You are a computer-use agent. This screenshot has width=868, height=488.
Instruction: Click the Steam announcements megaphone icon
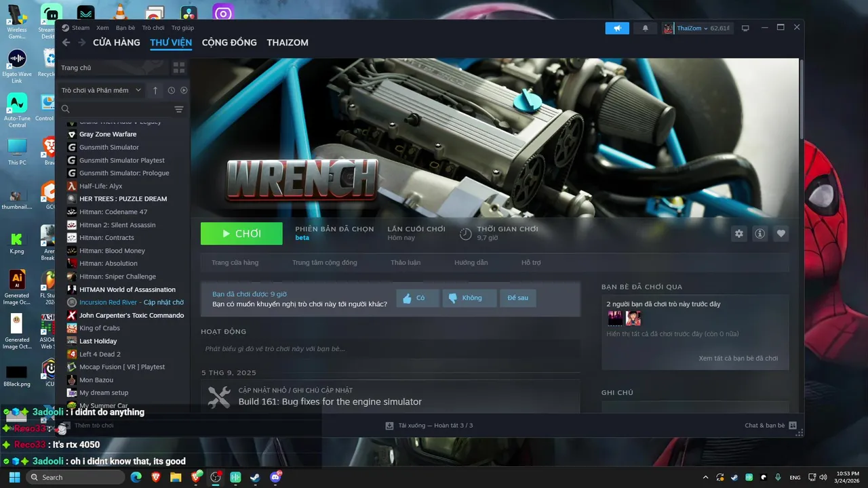(x=617, y=28)
